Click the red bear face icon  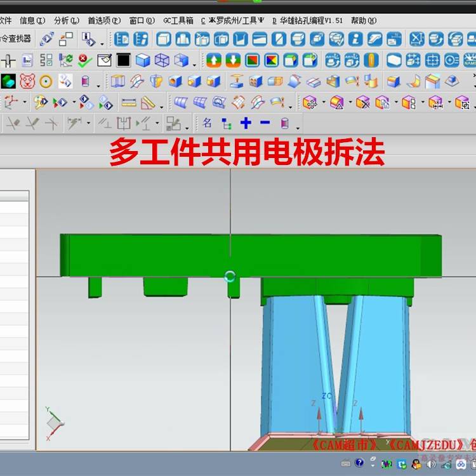(26, 82)
